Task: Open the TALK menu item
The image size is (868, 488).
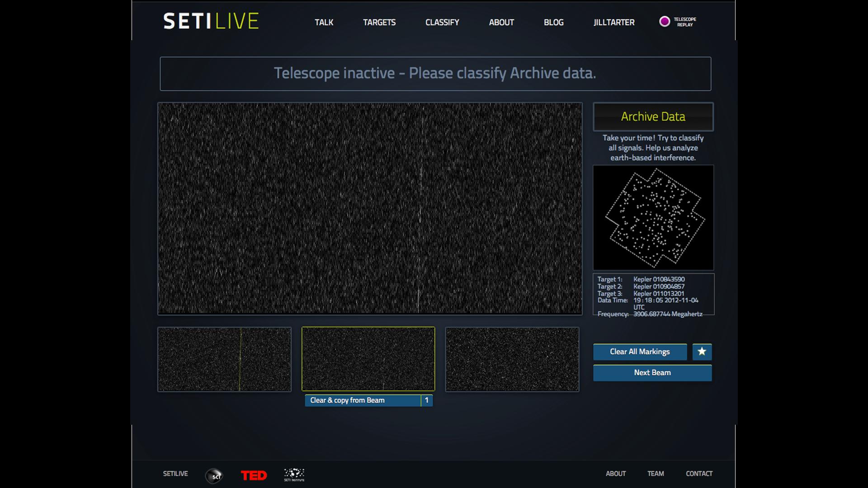Action: click(x=324, y=22)
